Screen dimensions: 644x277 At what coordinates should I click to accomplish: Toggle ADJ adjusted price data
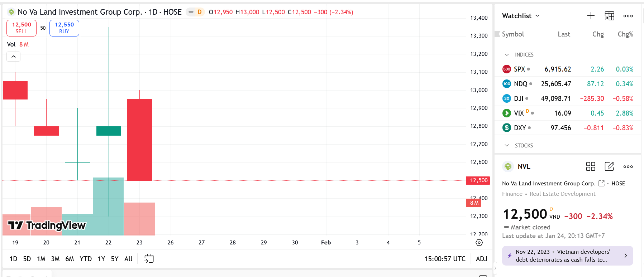click(x=481, y=259)
